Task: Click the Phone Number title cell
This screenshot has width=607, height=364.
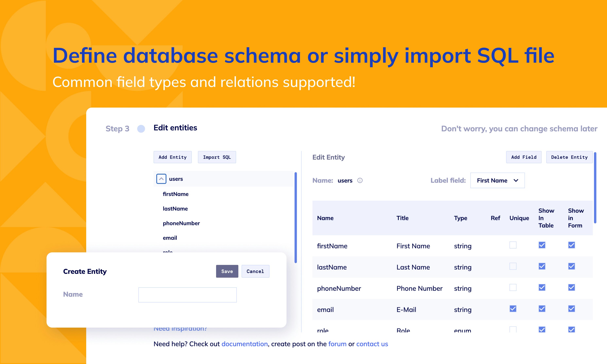Action: point(419,288)
